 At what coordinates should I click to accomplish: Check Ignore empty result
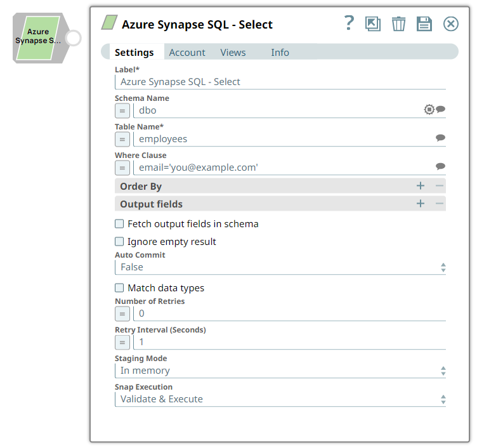coord(119,242)
